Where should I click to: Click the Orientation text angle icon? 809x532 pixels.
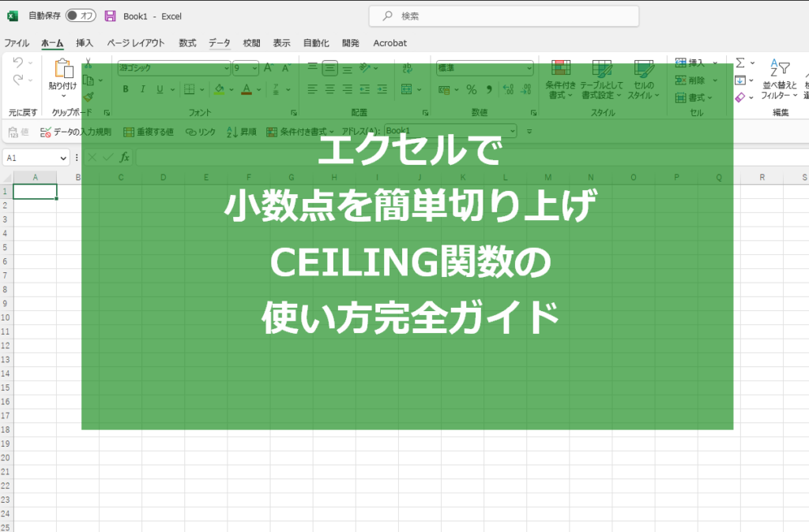click(x=365, y=68)
